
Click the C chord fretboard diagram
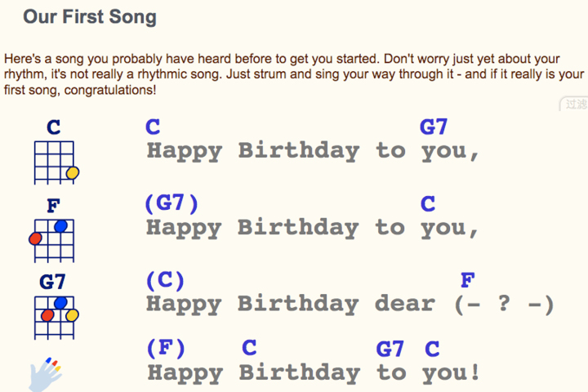click(55, 163)
